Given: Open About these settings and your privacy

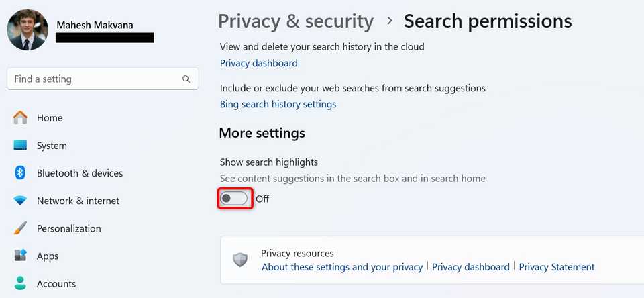Looking at the screenshot, I should coord(342,267).
